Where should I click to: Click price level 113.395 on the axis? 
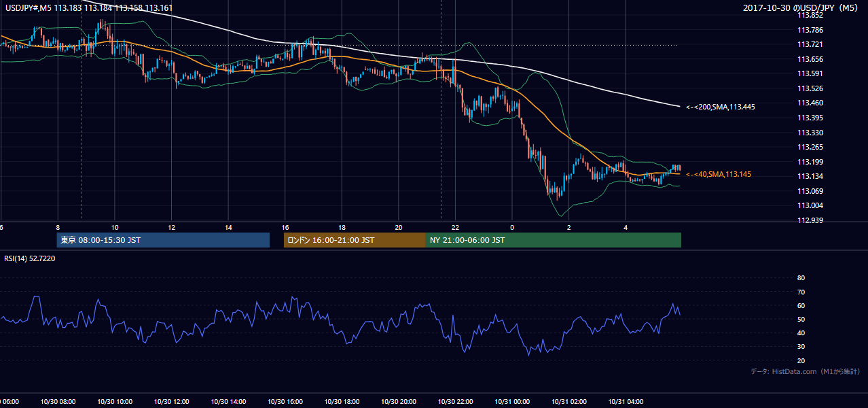(x=810, y=118)
